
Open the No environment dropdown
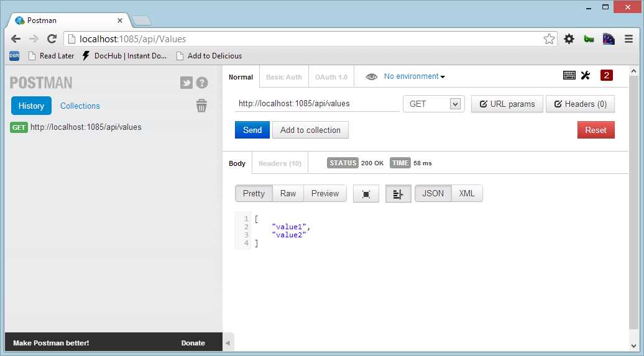pos(414,76)
